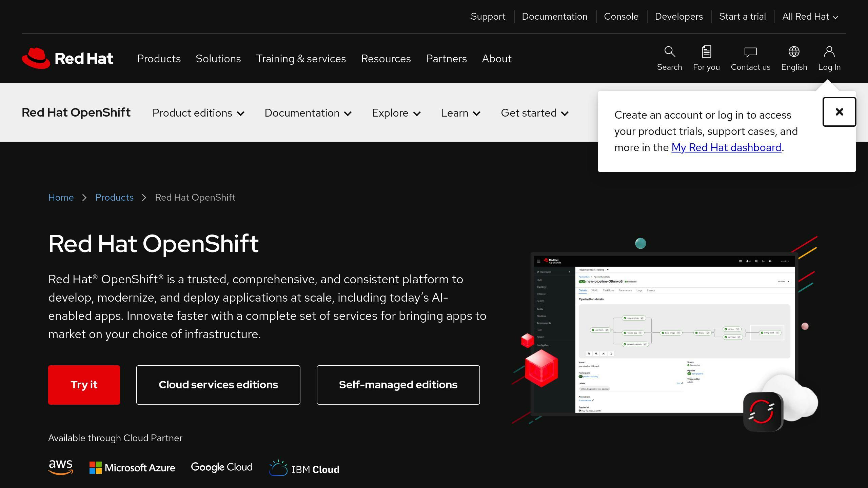Expand the Product editions menu
The image size is (868, 488).
click(x=198, y=113)
